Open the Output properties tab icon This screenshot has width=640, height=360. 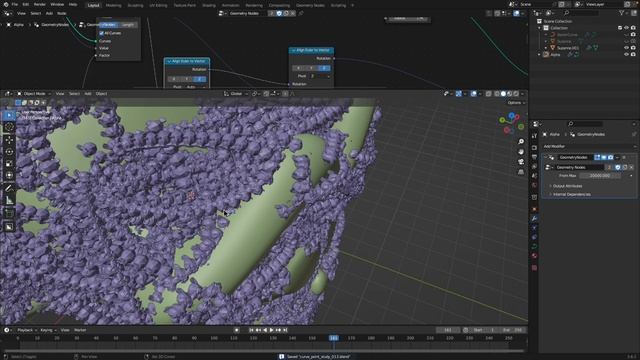534,157
